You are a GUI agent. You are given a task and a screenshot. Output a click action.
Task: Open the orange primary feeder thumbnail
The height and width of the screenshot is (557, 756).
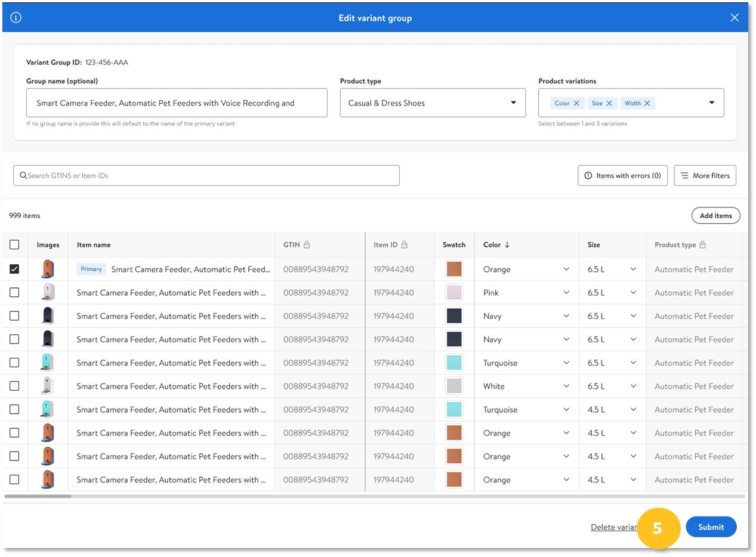click(48, 269)
